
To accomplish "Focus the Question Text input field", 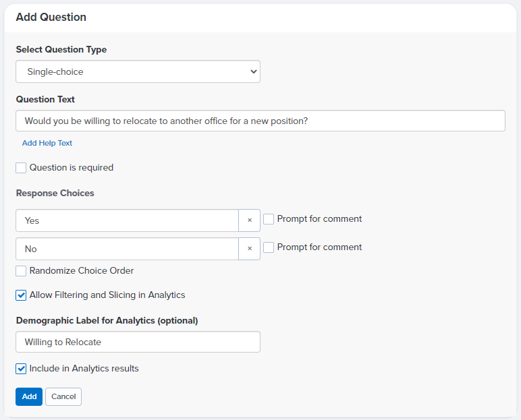I will pos(260,121).
